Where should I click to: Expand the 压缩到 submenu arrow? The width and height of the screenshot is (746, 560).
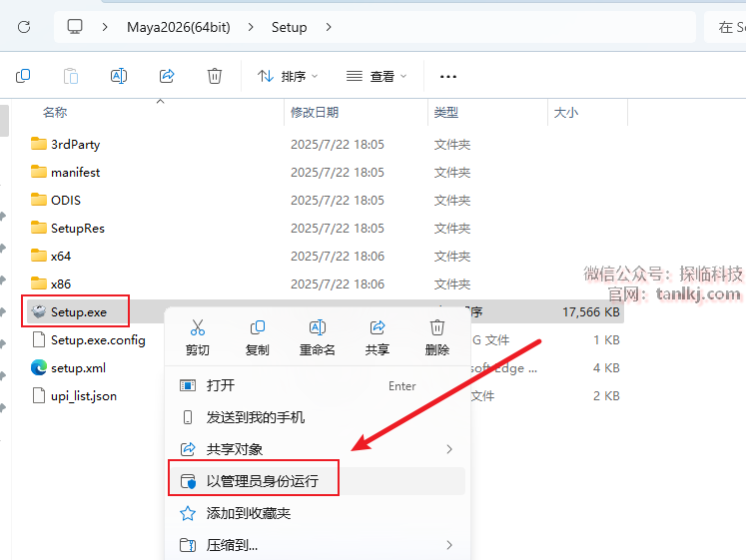click(449, 545)
